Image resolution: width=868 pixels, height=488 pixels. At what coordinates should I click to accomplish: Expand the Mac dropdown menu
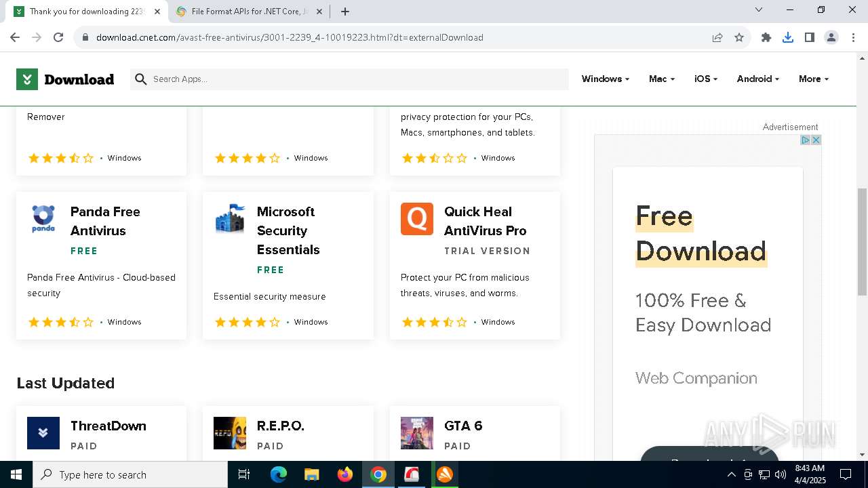(x=662, y=79)
